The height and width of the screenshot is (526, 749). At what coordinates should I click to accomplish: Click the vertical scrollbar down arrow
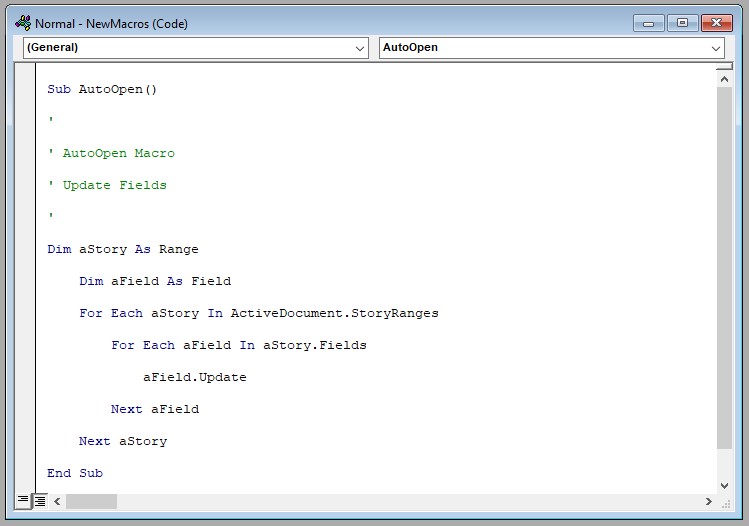725,485
